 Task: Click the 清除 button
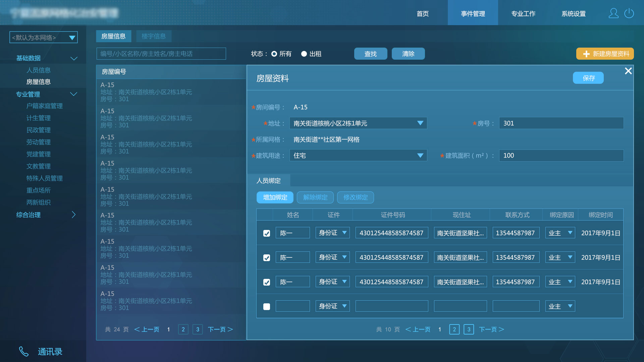tap(408, 54)
